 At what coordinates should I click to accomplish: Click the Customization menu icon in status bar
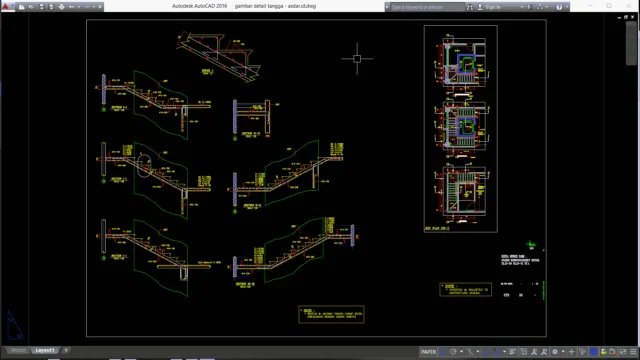633,351
